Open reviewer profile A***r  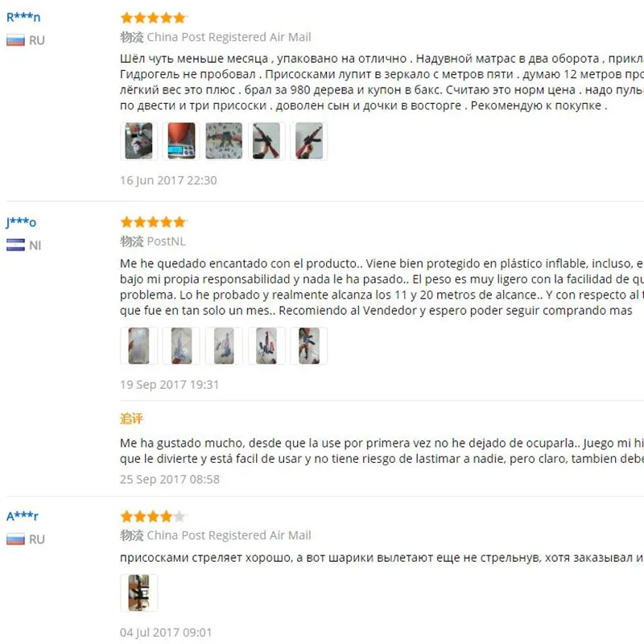coord(23,516)
